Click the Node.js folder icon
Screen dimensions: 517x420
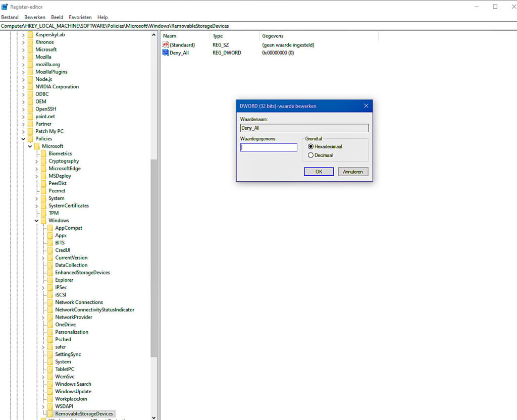30,79
